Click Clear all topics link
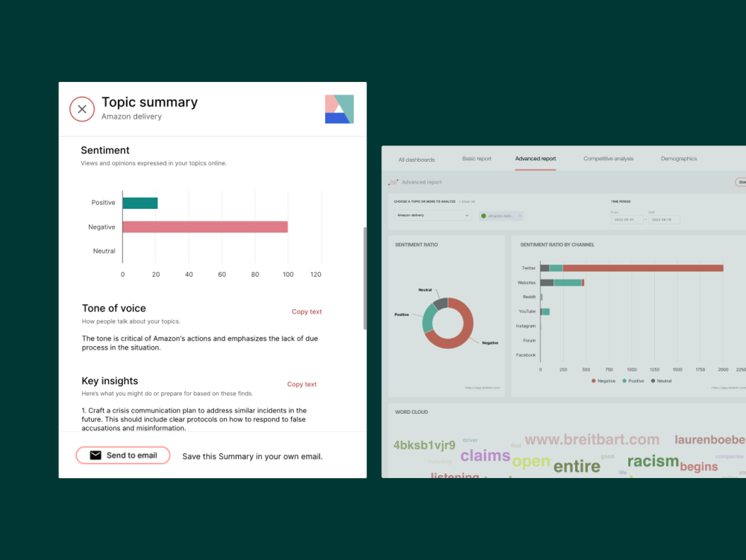 467,201
